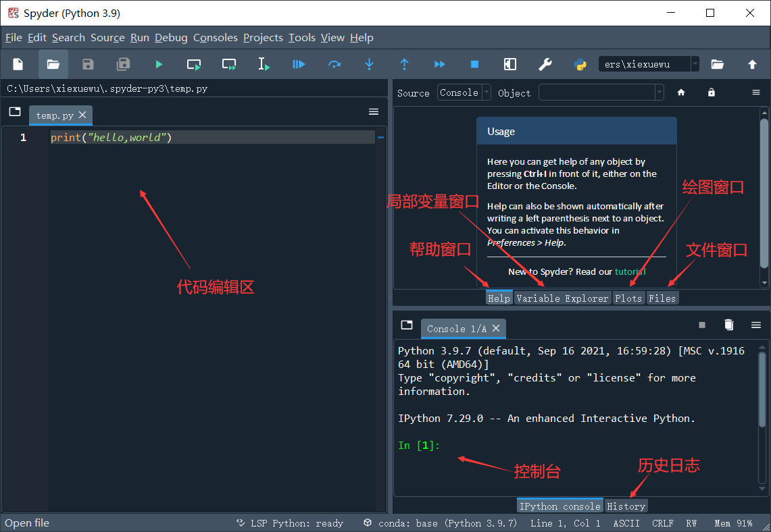771x532 pixels.
Task: Open the Consoles menu
Action: pyautogui.click(x=216, y=38)
